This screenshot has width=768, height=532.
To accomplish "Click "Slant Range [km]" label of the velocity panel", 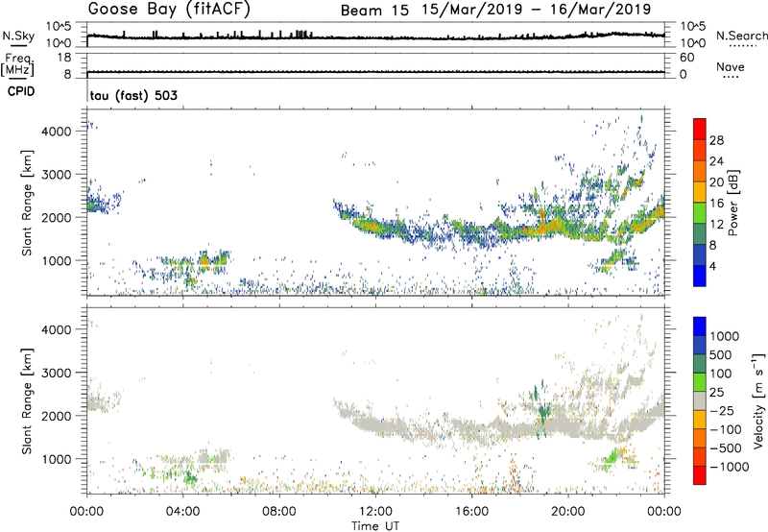I will (x=27, y=400).
